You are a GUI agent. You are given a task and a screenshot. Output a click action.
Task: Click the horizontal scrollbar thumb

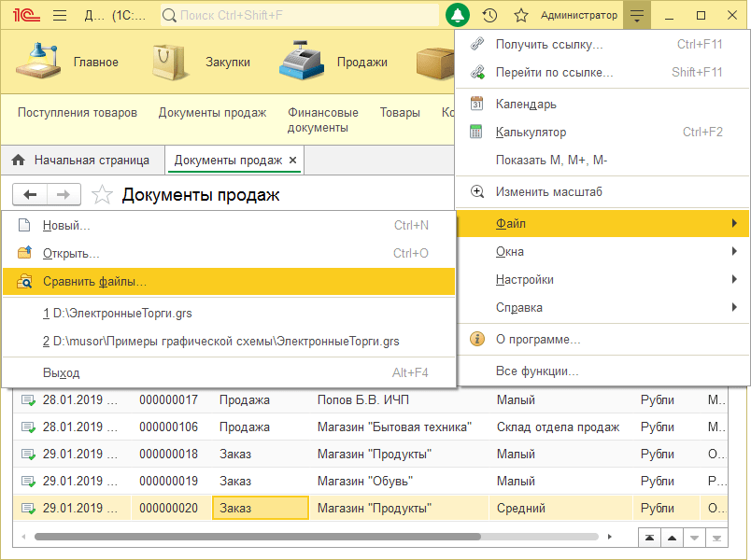(x=258, y=537)
